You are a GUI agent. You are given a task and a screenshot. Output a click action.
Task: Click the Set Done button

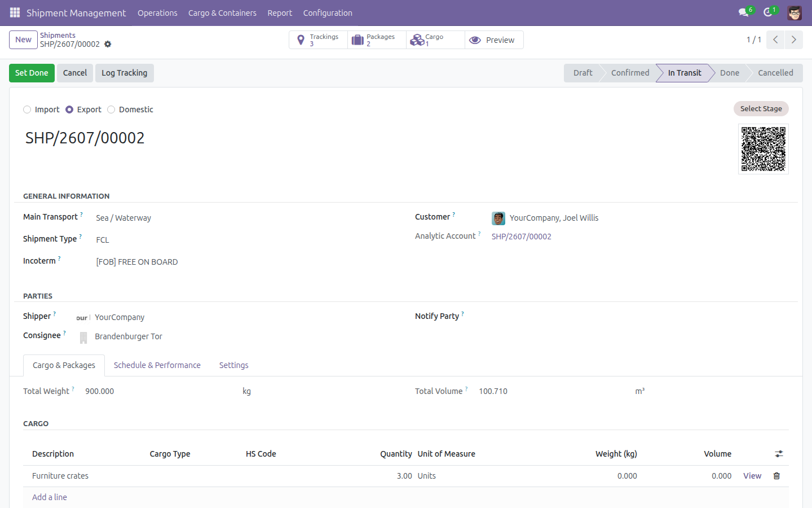[32, 73]
